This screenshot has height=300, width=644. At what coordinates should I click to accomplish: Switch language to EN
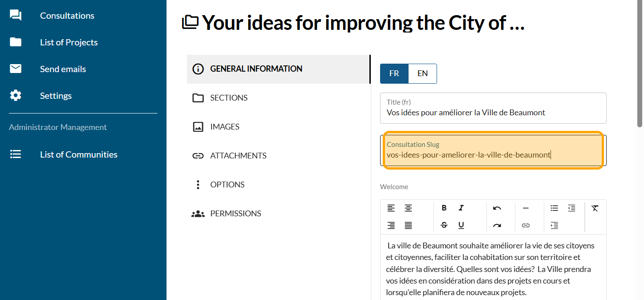(x=422, y=73)
